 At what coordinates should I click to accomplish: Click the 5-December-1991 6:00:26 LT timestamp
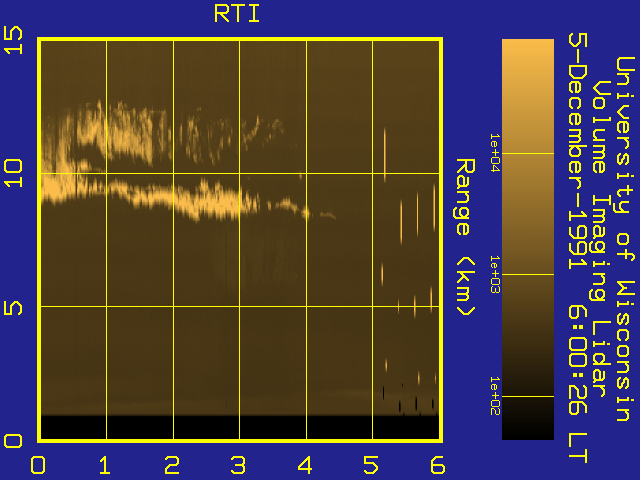[x=578, y=248]
